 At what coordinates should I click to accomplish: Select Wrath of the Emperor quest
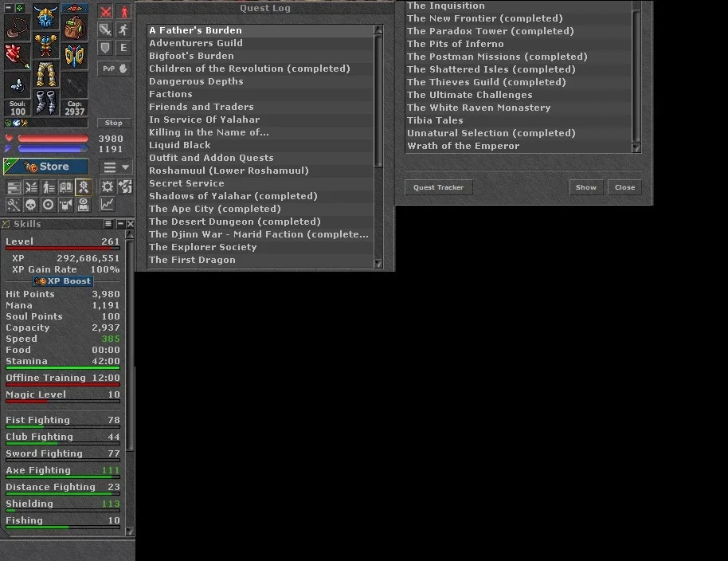coord(519,146)
